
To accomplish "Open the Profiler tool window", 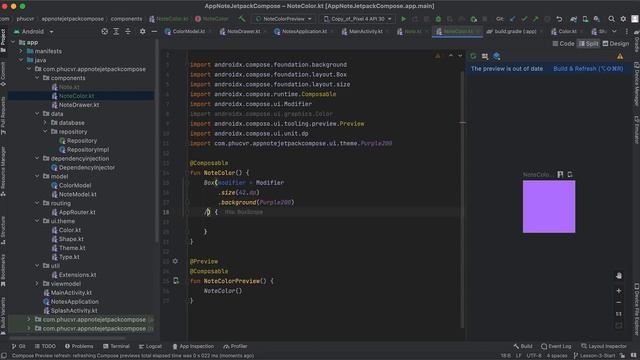I will pos(236,346).
